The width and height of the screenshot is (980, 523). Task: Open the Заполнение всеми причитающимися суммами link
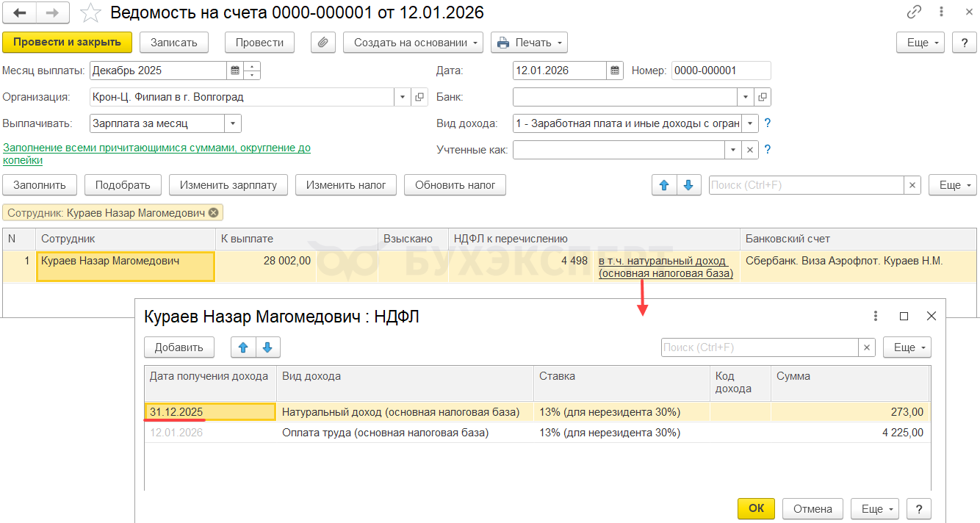[x=156, y=154]
